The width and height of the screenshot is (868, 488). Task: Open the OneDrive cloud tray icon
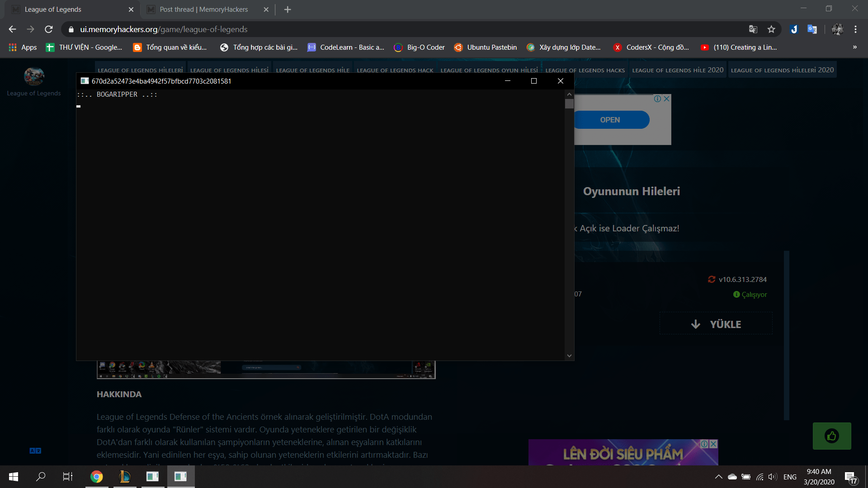point(732,477)
